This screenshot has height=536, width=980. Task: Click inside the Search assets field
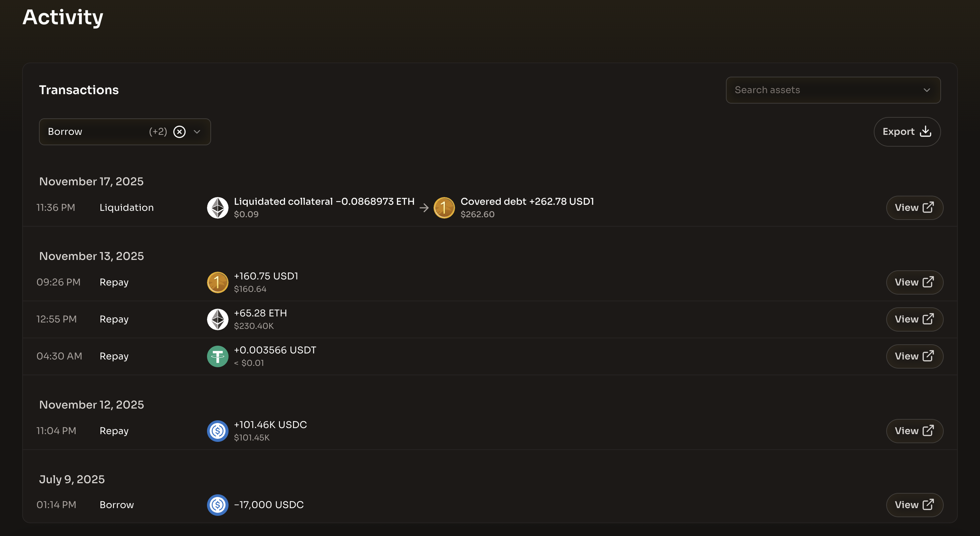tap(799, 90)
